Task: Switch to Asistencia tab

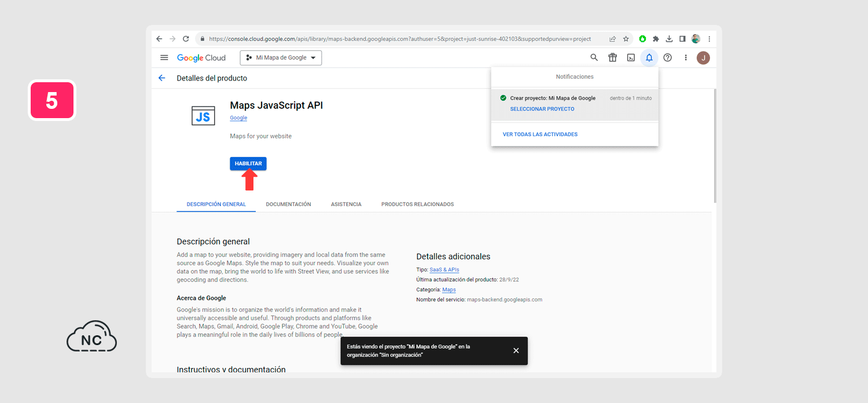Action: pos(346,204)
